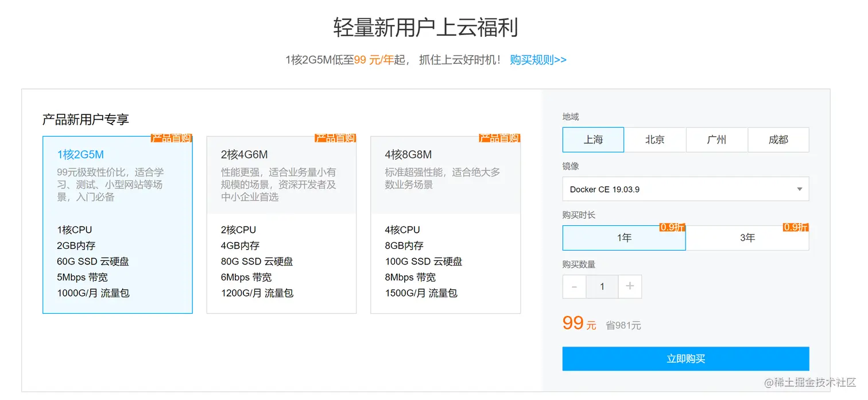868x400 pixels.
Task: Click the quantity input showing 1
Action: tap(602, 286)
